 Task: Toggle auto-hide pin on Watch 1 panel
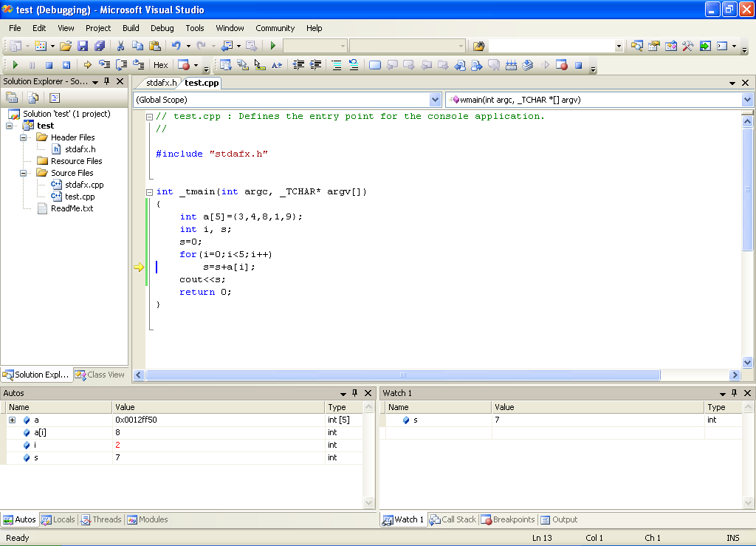click(735, 392)
